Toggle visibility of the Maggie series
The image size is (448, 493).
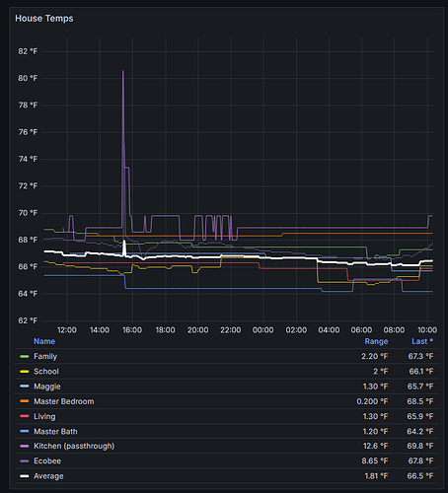47,387
